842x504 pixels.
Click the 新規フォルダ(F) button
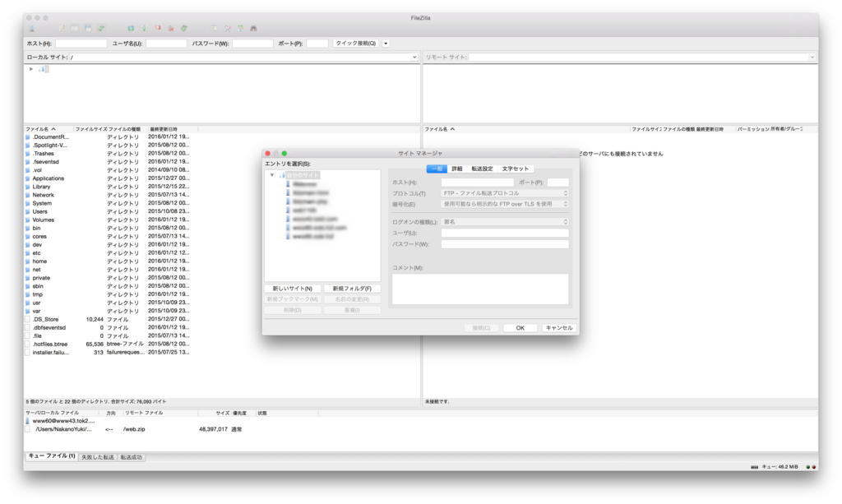[x=352, y=289]
